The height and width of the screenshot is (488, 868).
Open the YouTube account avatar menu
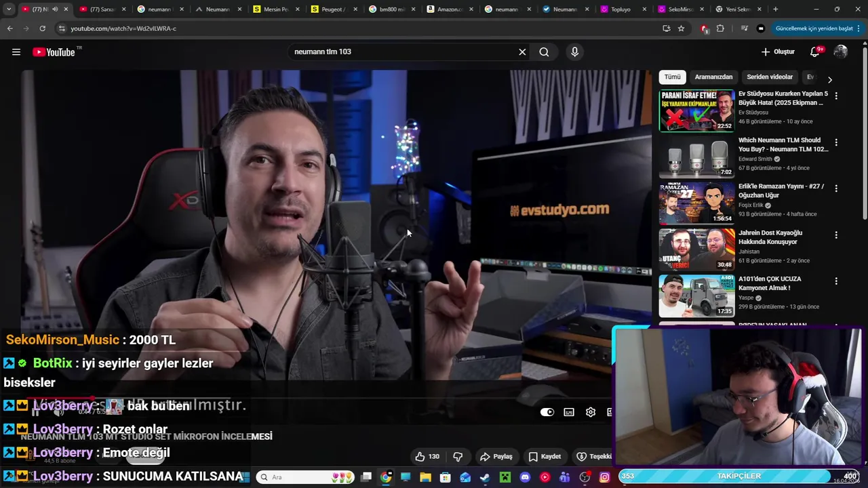pyautogui.click(x=841, y=52)
